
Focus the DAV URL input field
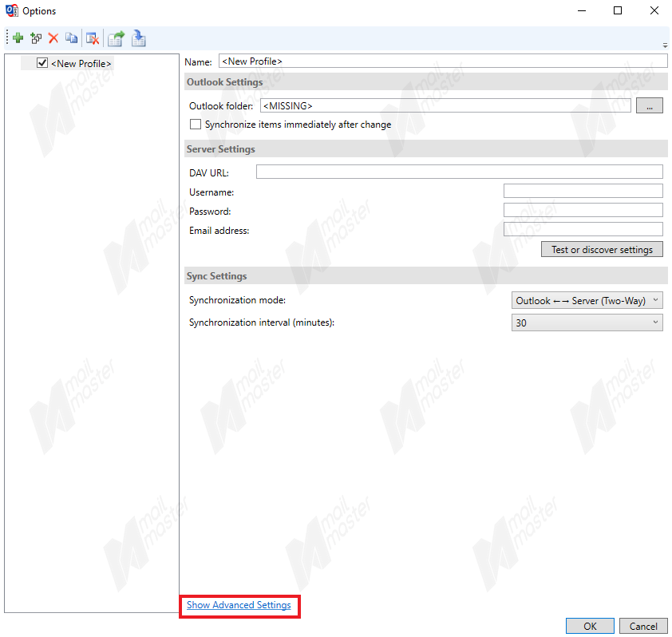click(x=460, y=172)
